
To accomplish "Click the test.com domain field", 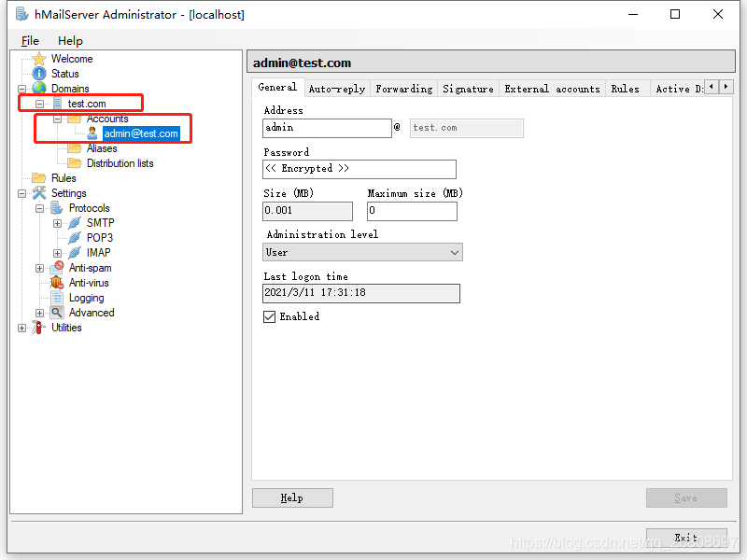I will click(x=466, y=128).
